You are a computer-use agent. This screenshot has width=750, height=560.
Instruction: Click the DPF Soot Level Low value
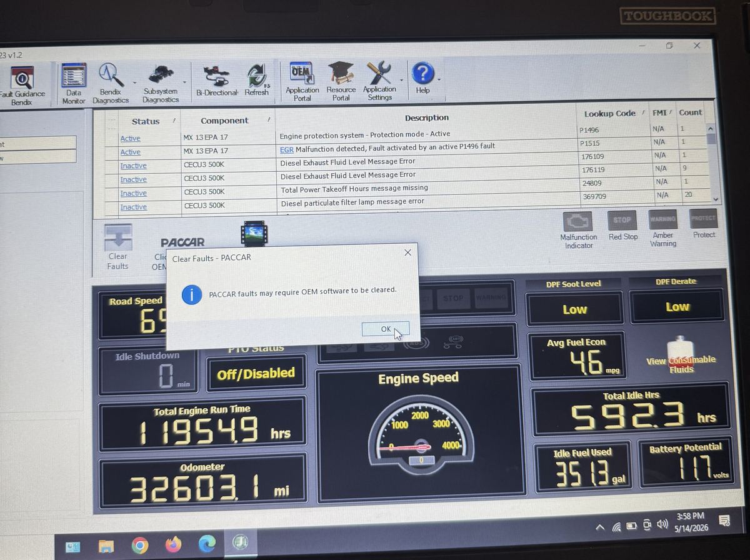[x=574, y=309]
